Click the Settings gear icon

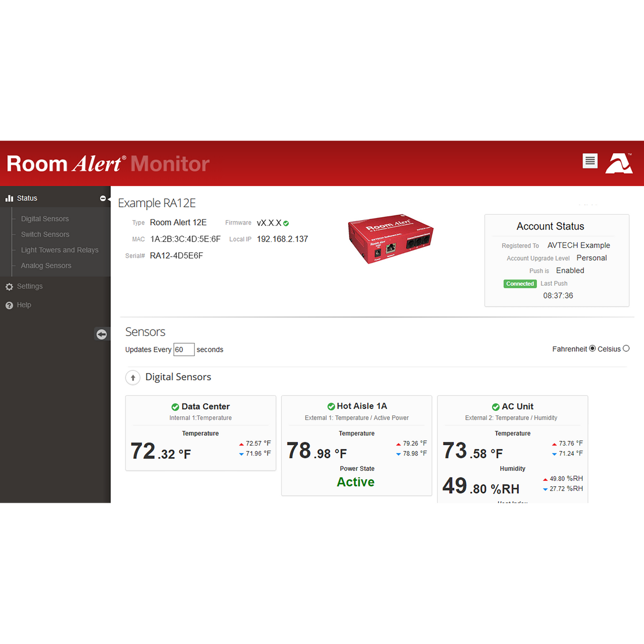click(x=9, y=287)
